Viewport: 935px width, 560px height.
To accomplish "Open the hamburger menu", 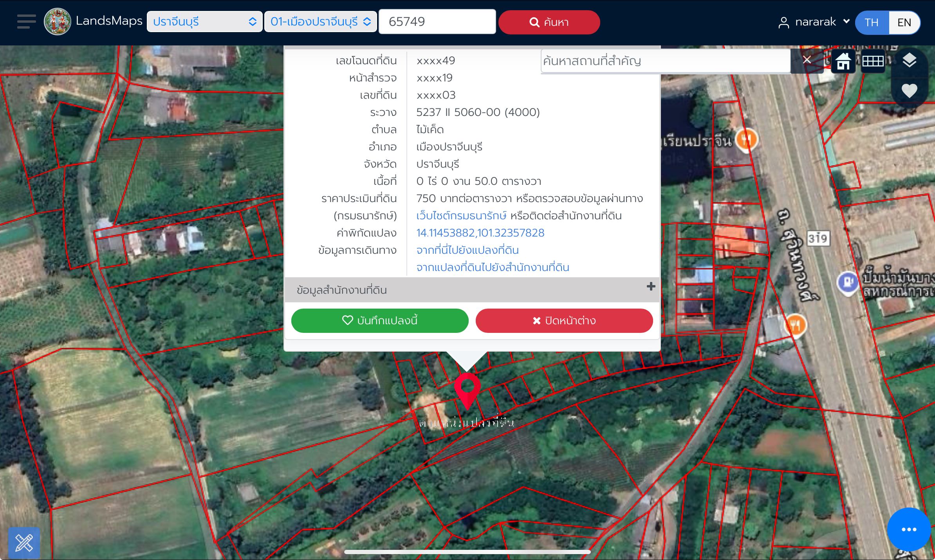I will tap(26, 22).
